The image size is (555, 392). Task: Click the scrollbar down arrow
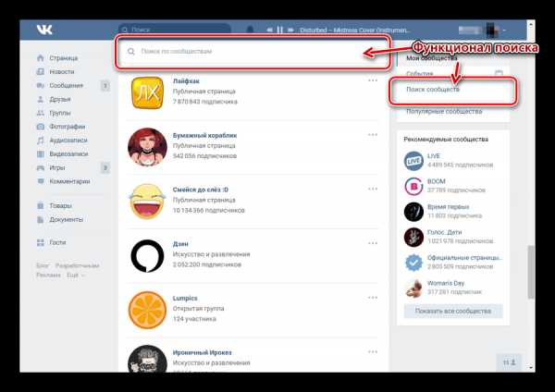tap(531, 368)
